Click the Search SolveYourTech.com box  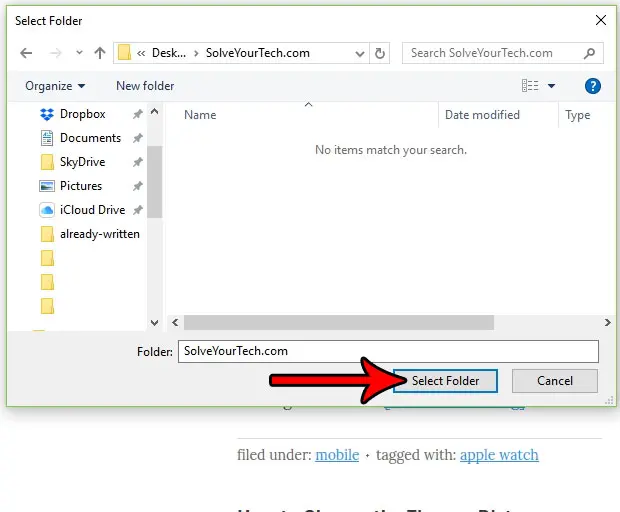(503, 53)
